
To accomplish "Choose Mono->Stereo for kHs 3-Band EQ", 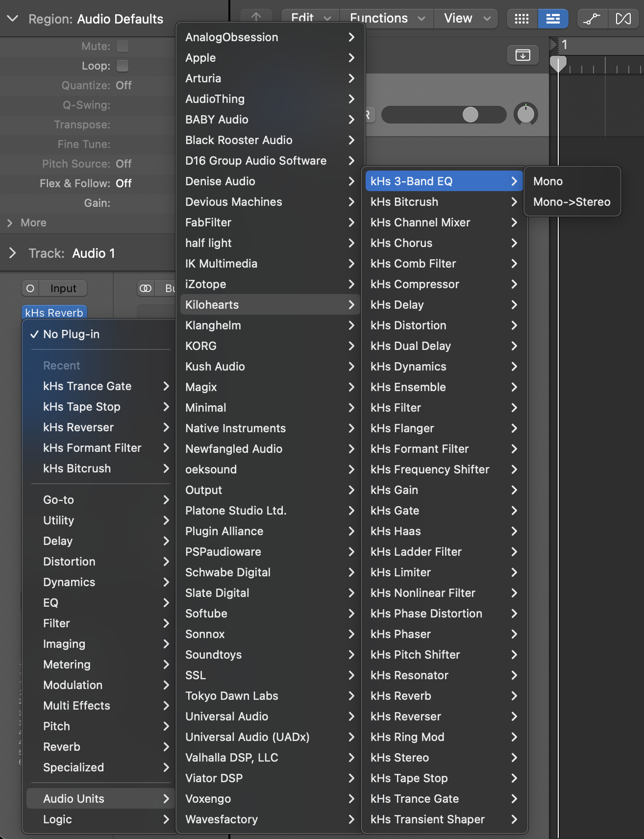I will [571, 202].
